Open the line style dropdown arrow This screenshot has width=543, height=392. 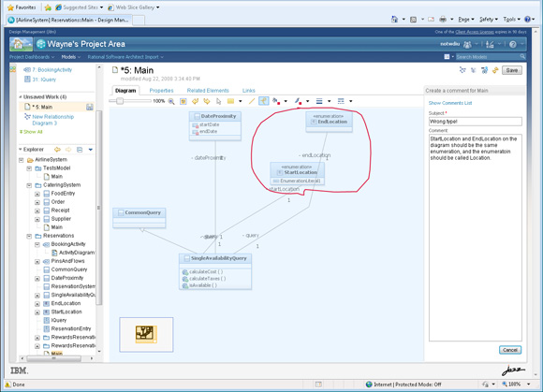click(351, 101)
